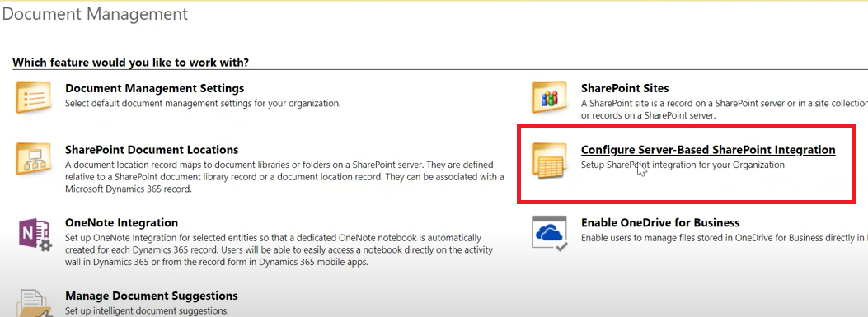Open the SharePoint Sites link
The image size is (868, 317).
point(625,89)
